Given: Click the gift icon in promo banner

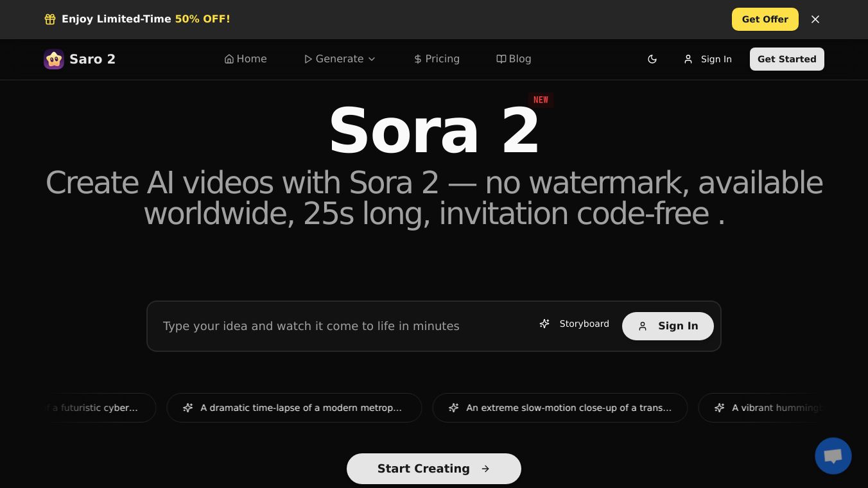Looking at the screenshot, I should tap(50, 19).
